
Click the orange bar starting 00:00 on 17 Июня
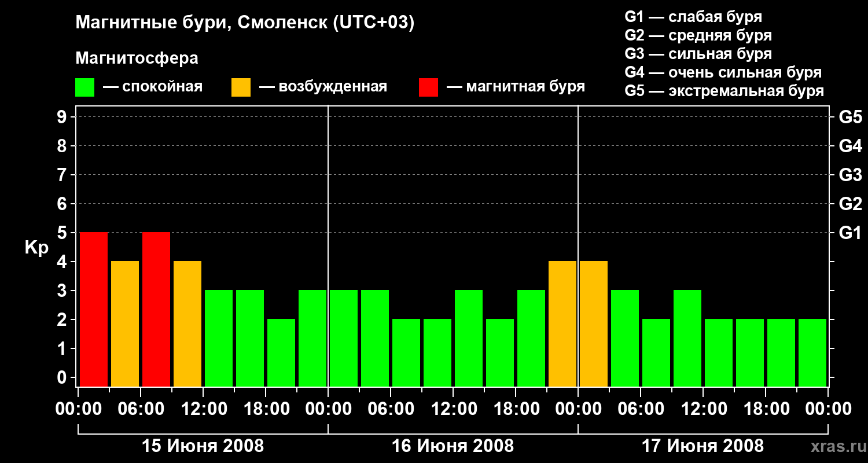pyautogui.click(x=594, y=324)
